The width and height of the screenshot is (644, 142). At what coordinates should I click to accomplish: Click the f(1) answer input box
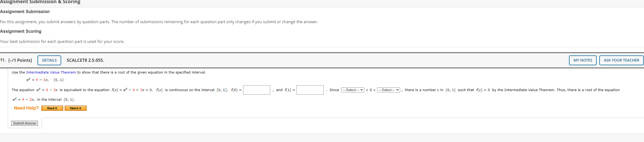tap(310, 90)
